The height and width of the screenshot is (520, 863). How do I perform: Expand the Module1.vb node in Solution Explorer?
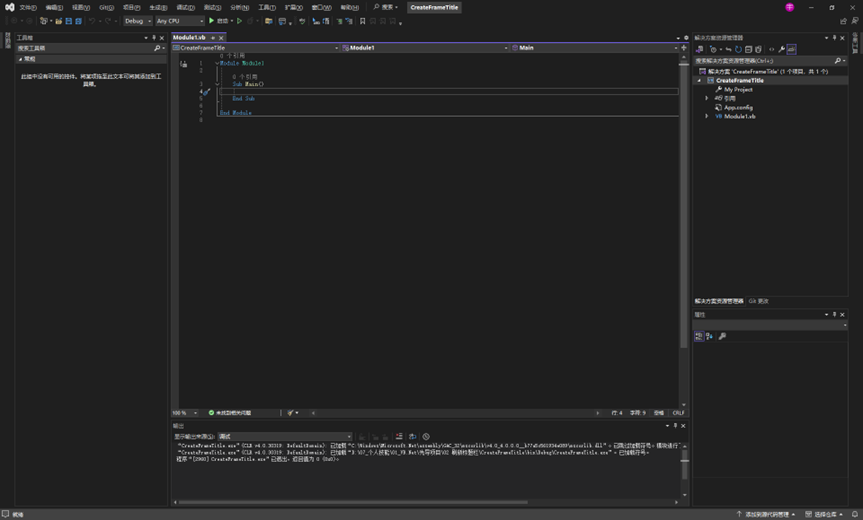point(707,117)
